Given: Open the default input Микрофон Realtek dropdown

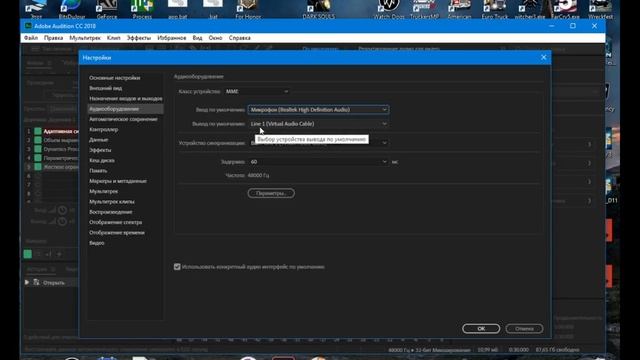Looking at the screenshot, I should pyautogui.click(x=318, y=109).
